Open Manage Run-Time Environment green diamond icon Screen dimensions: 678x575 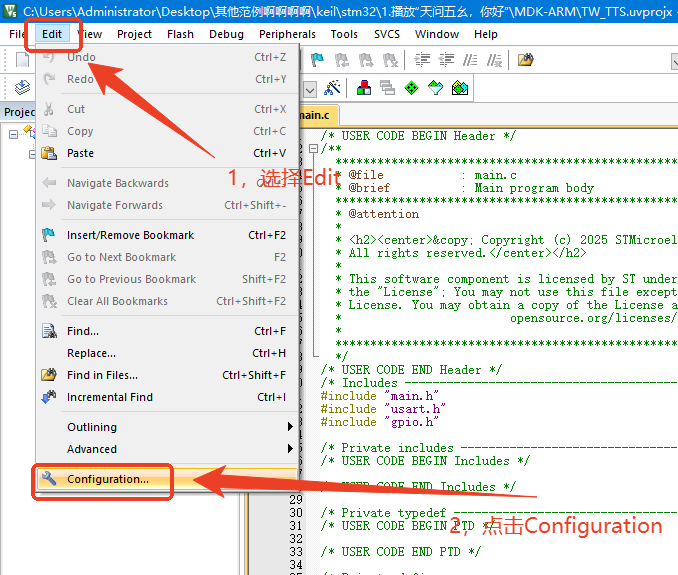pos(411,88)
